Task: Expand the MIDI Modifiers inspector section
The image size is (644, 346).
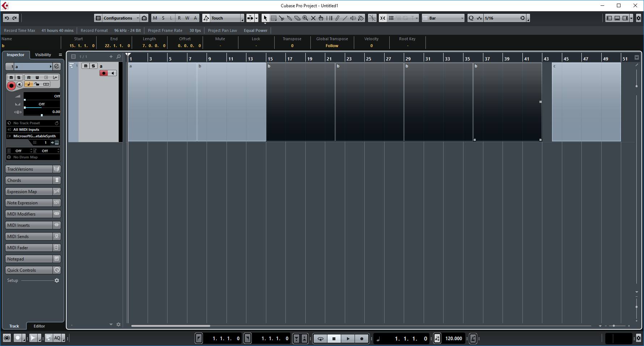Action: (29, 214)
